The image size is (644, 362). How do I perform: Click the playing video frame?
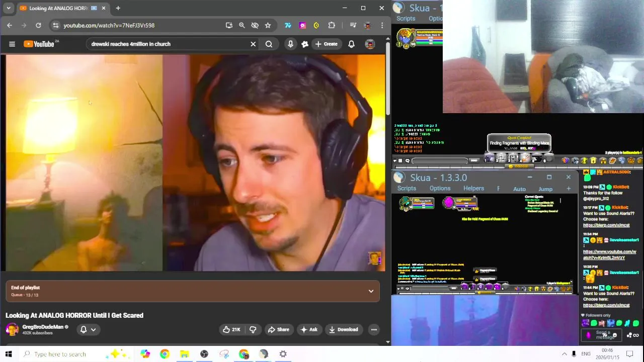click(195, 163)
